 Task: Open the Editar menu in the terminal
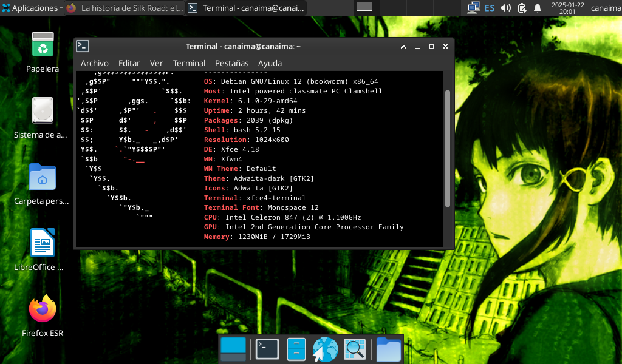click(129, 63)
